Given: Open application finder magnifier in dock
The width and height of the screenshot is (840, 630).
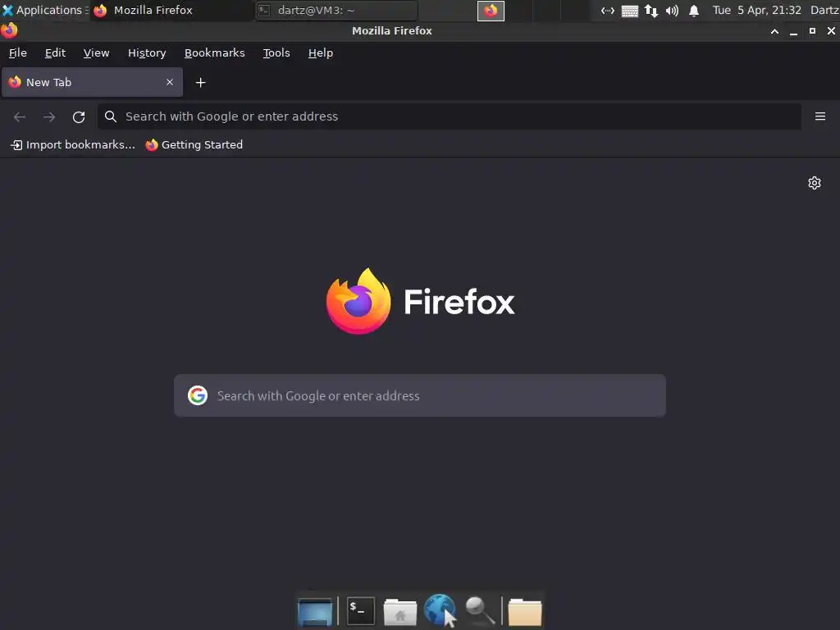Looking at the screenshot, I should coord(480,610).
